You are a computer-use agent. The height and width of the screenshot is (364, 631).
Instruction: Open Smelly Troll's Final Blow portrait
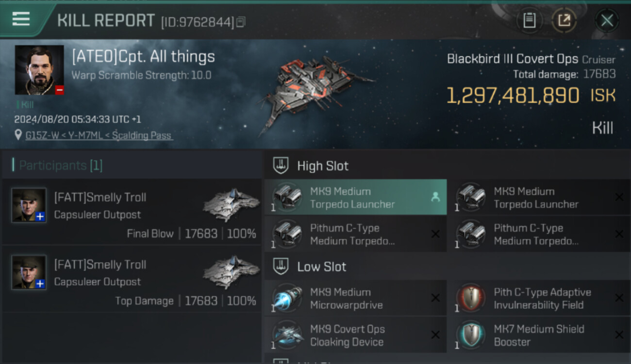(x=29, y=205)
